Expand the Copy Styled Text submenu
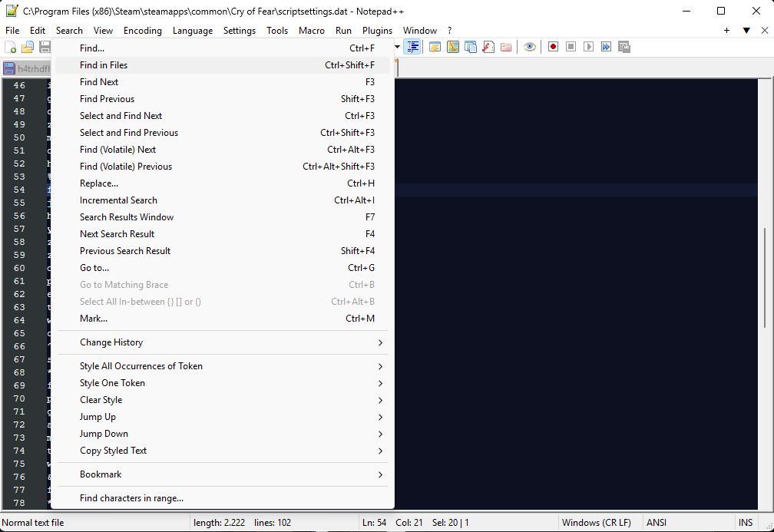 coord(223,451)
